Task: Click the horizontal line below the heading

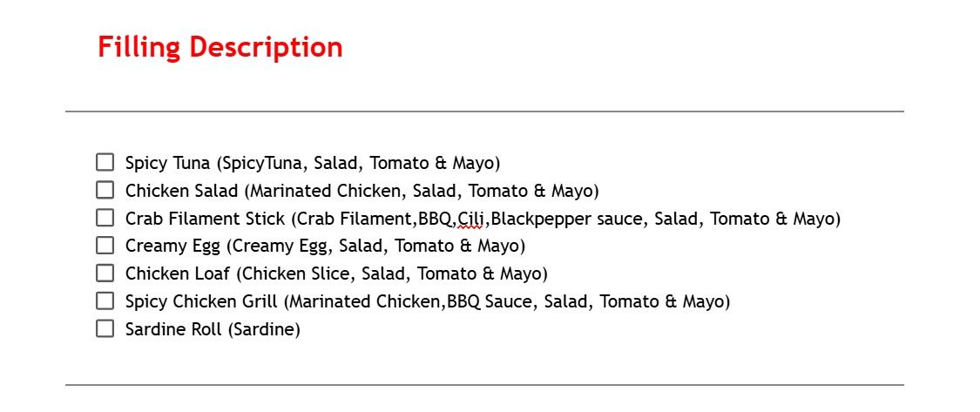Action: 484,111
